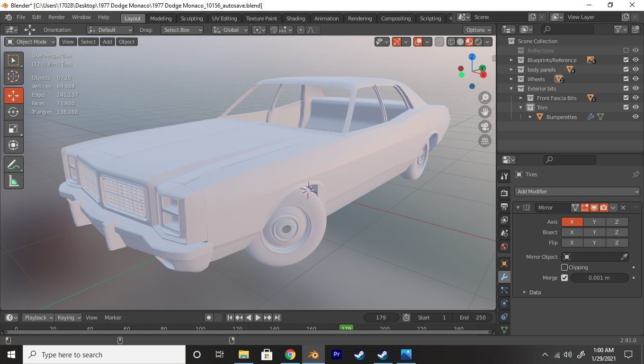Click the pan hand viewport gizmo

[x=485, y=112]
